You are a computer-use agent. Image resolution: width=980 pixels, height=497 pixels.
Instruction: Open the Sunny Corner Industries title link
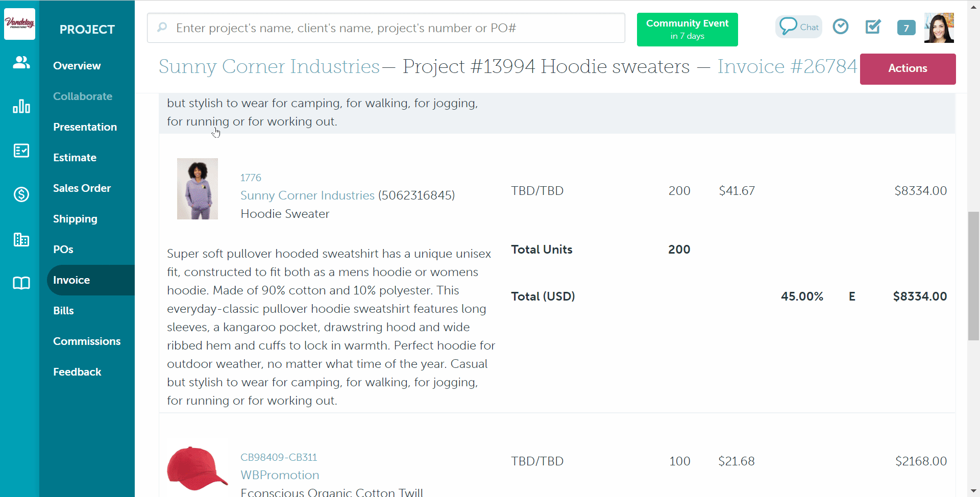coord(269,67)
